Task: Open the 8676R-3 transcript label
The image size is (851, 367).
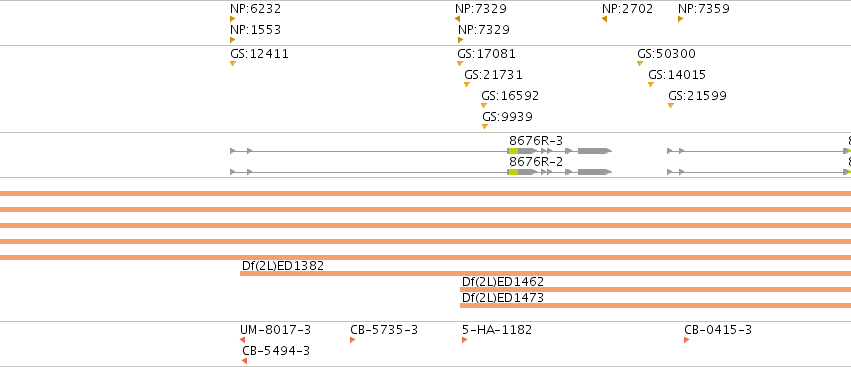Action: coord(536,141)
